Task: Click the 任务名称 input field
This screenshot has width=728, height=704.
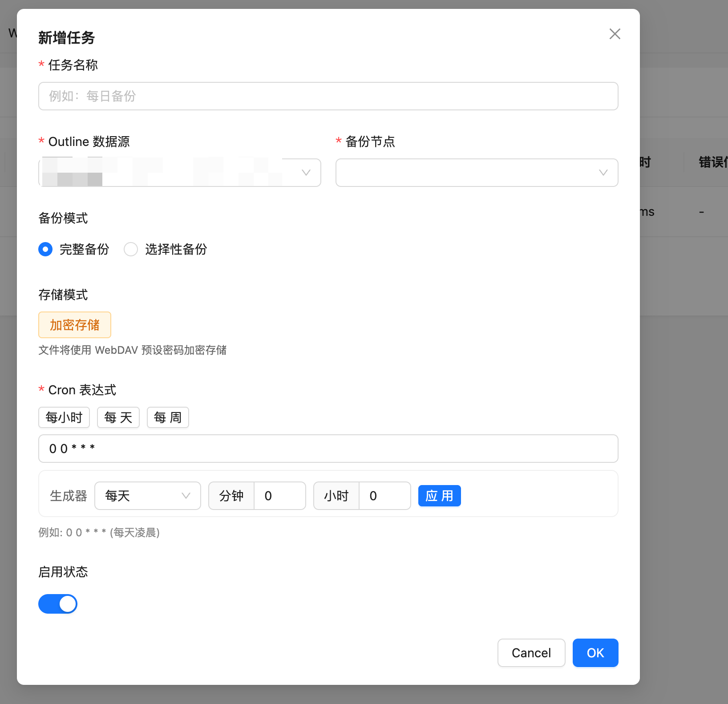Action: coord(328,96)
